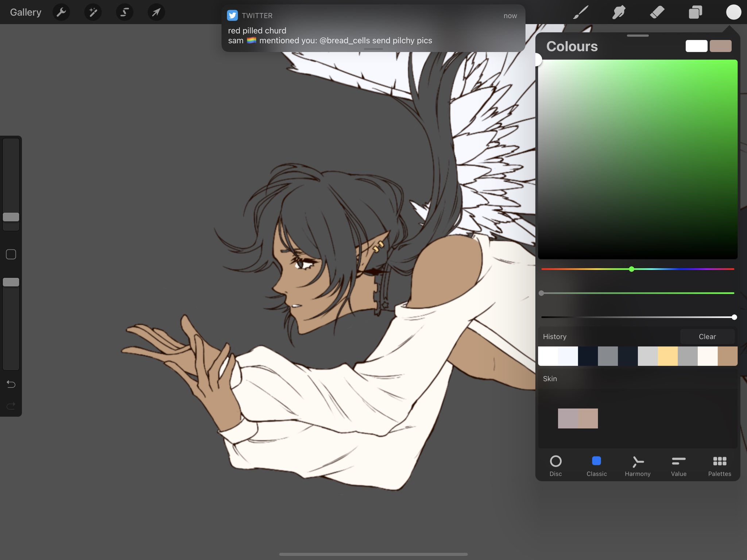Open the Layers panel

tap(695, 12)
